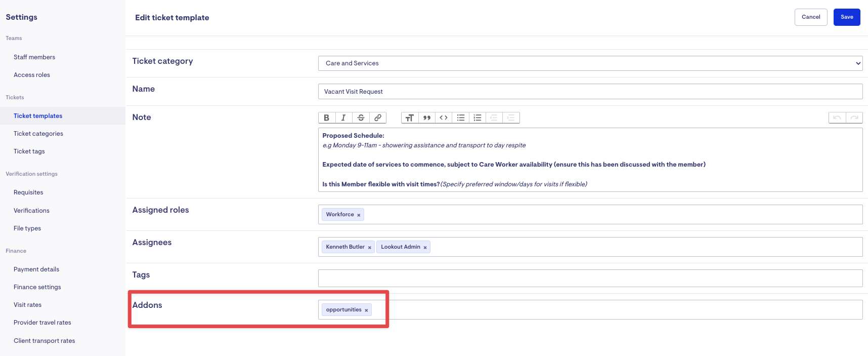Apply blockquote with the quote icon
The width and height of the screenshot is (868, 356).
click(x=427, y=118)
